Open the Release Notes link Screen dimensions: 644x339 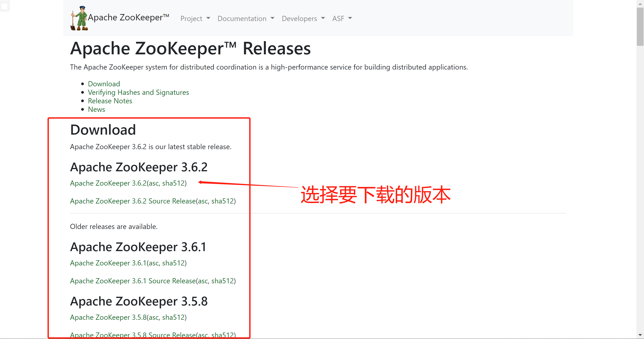[x=110, y=101]
